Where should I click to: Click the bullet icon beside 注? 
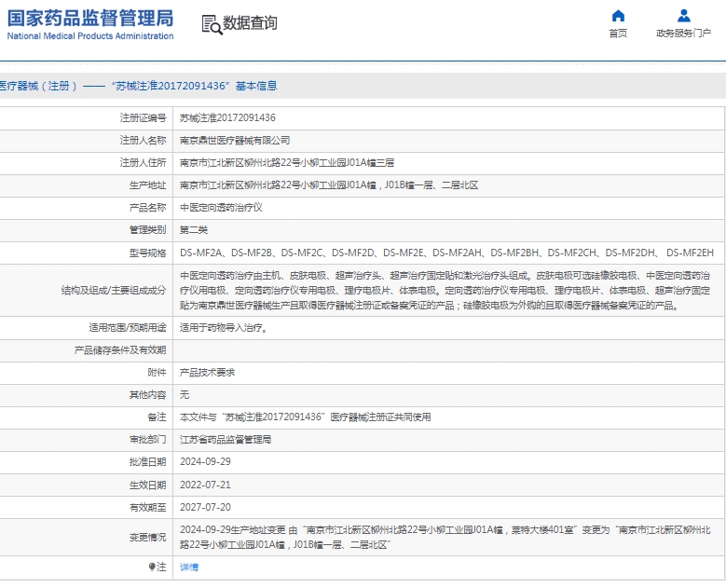(x=151, y=567)
